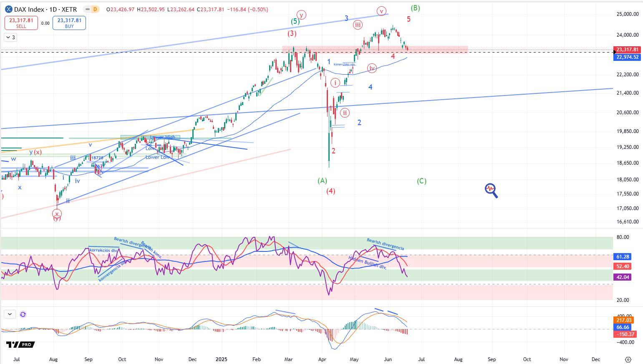This screenshot has height=364, width=643.
Task: Select the Lower High label on chart
Action: tap(163, 137)
